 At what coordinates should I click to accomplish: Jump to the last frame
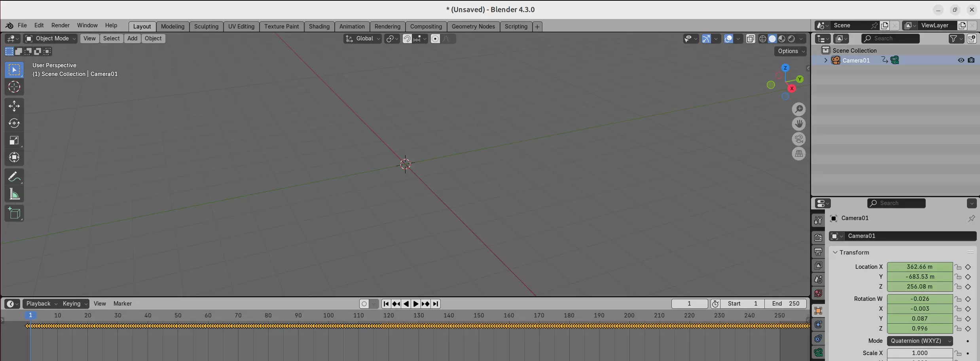(x=436, y=304)
